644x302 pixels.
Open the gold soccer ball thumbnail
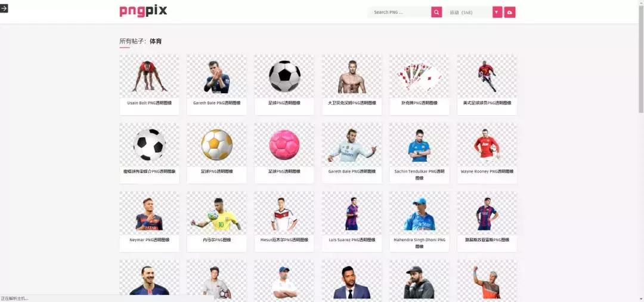(217, 144)
